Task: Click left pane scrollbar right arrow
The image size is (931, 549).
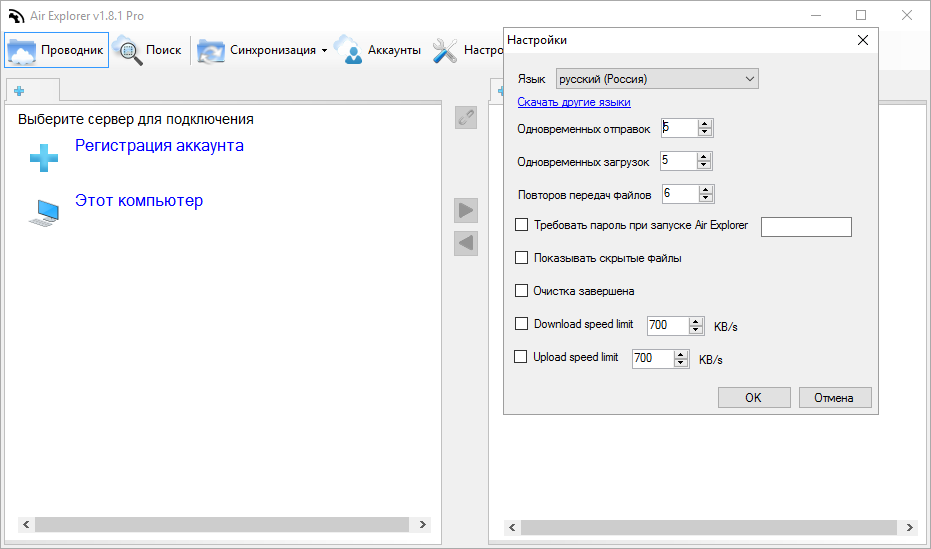Action: coord(423,524)
